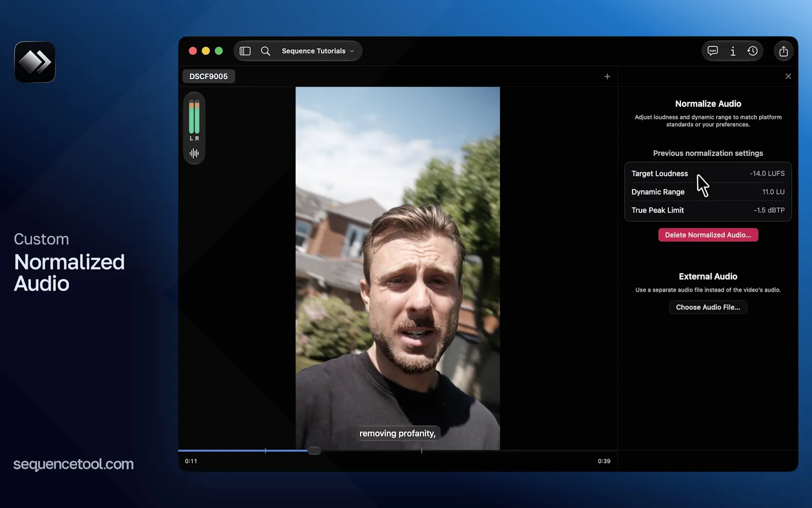Click the video preview frame
The height and width of the screenshot is (508, 812).
tap(397, 268)
